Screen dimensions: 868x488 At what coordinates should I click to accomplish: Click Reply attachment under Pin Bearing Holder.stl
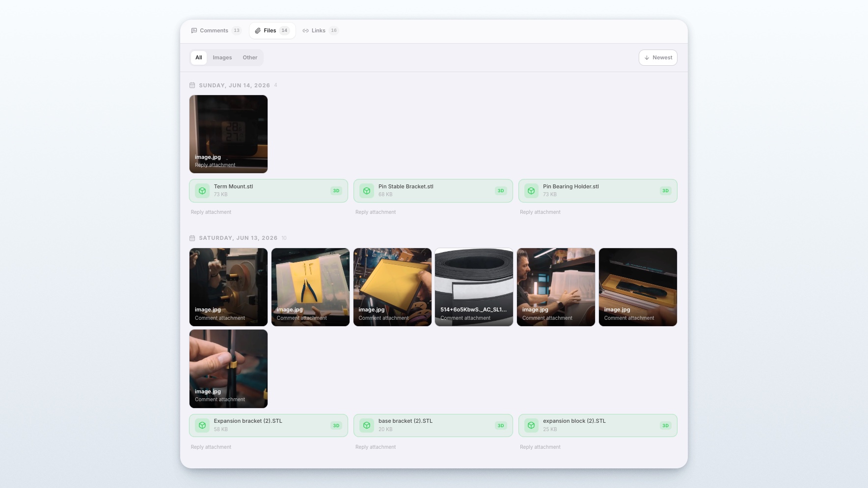point(540,212)
